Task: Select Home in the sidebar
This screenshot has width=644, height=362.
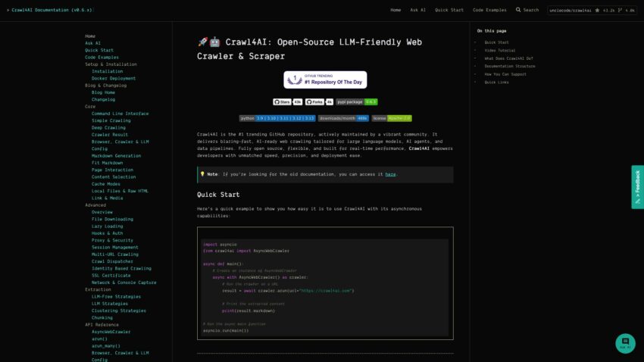Action: click(90, 36)
